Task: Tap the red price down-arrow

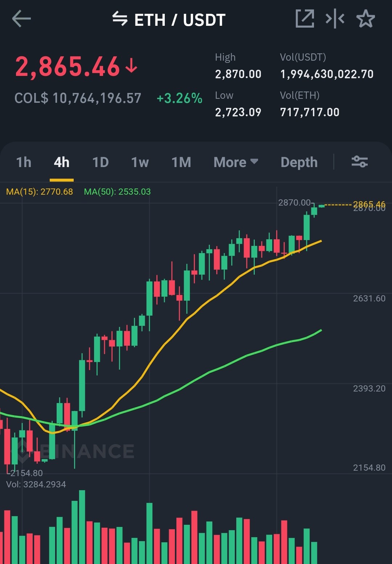Action: click(x=131, y=66)
